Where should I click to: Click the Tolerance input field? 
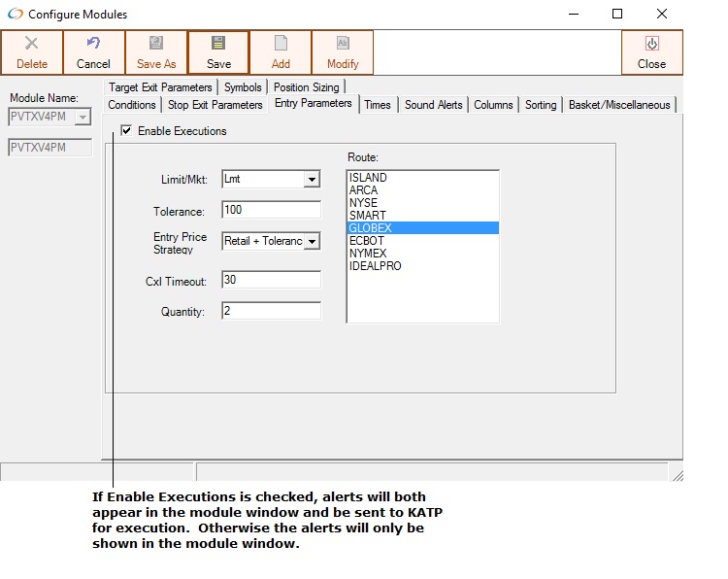click(271, 210)
